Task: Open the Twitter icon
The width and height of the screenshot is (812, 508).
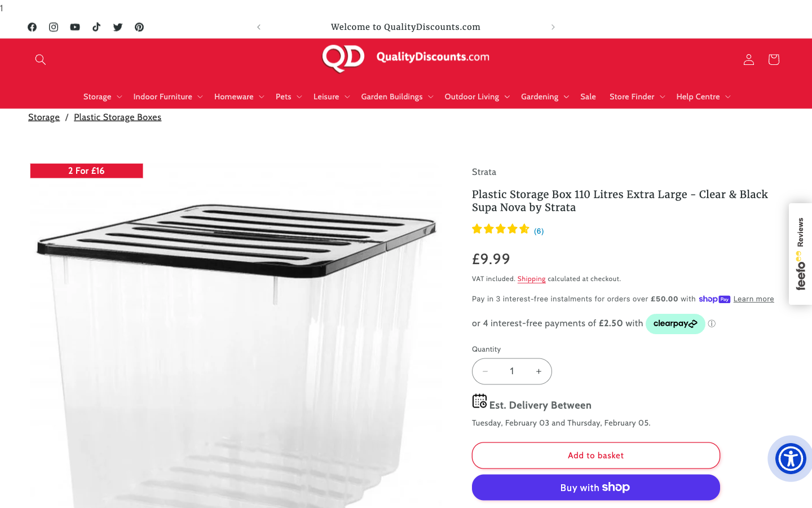Action: 118,27
